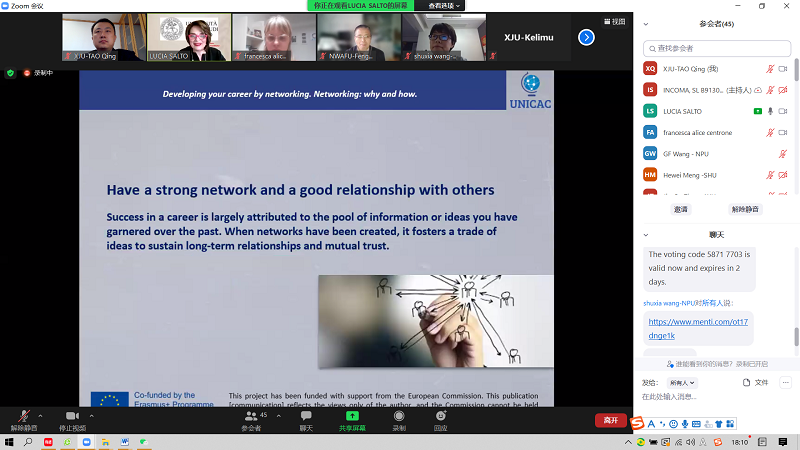800x450 pixels.
Task: Click the 聊天 chat icon in toolbar
Action: [x=306, y=415]
